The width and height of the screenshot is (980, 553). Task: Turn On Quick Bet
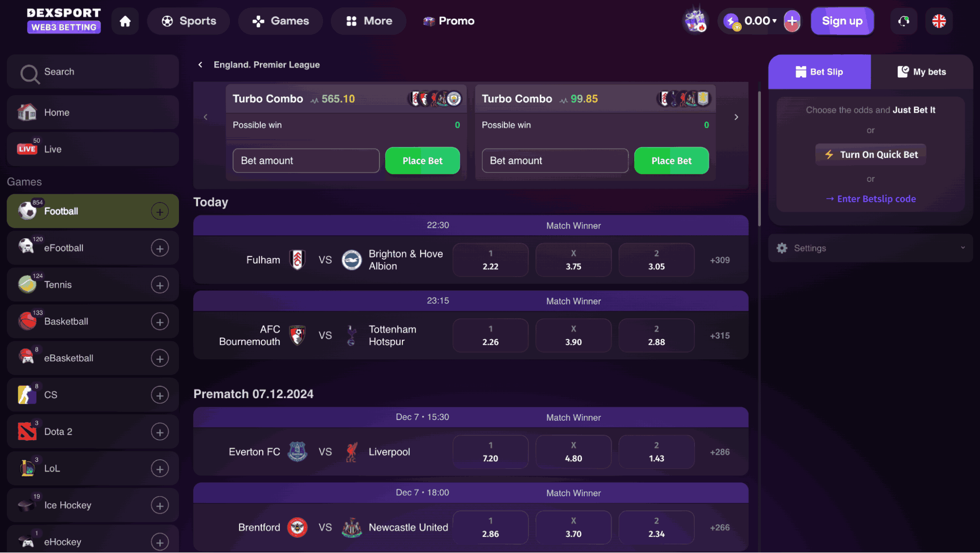pos(871,154)
